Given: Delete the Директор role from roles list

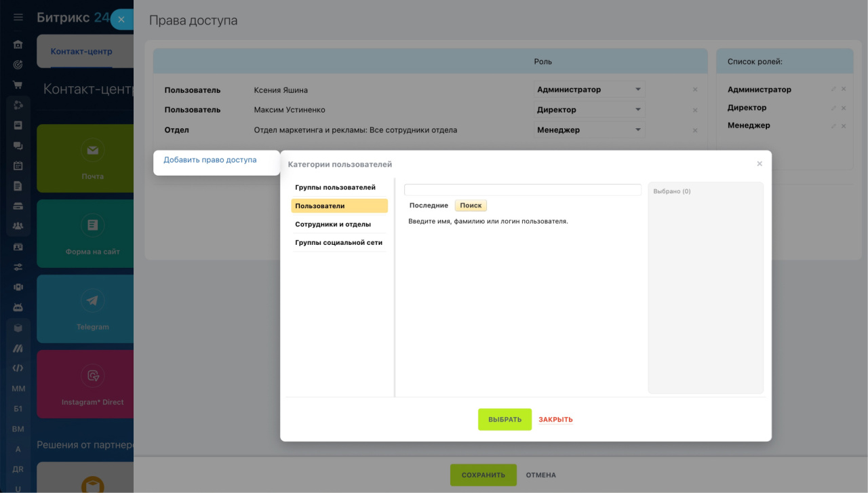Looking at the screenshot, I should (844, 108).
